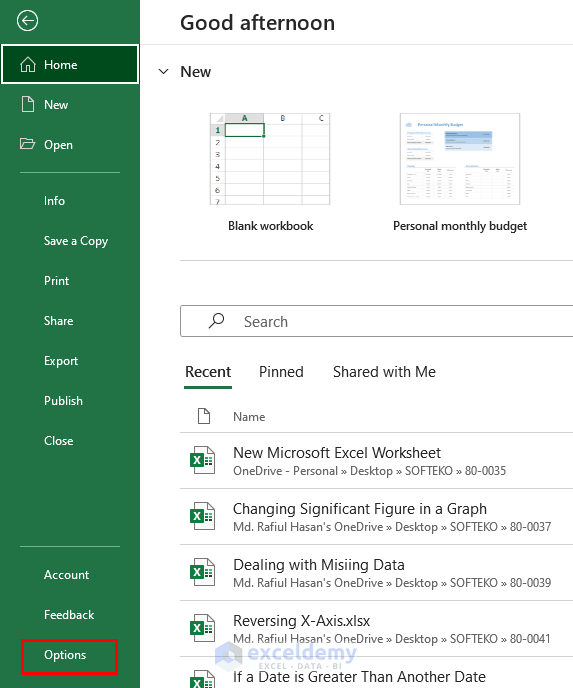573x688 pixels.
Task: Click the back arrow icon
Action: 27,21
